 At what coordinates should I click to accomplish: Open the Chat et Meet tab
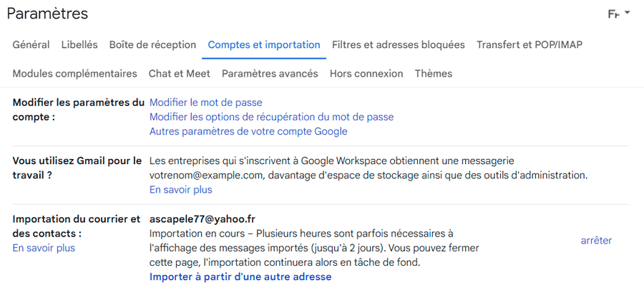180,74
